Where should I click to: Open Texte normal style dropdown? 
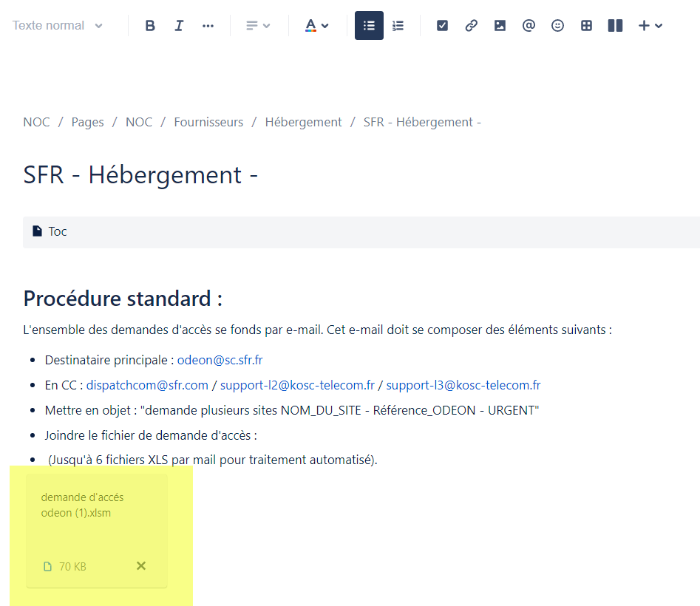click(x=57, y=25)
